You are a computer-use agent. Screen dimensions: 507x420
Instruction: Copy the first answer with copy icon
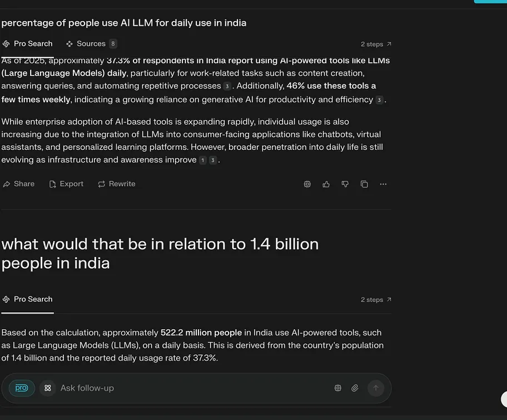click(364, 184)
